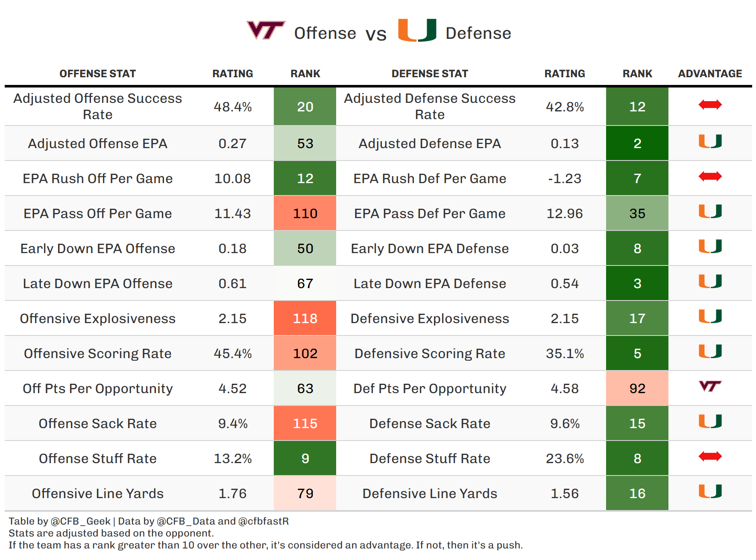This screenshot has height=560, width=756.
Task: Click the 45.4% Offensive Scoring Rate value
Action: click(232, 353)
